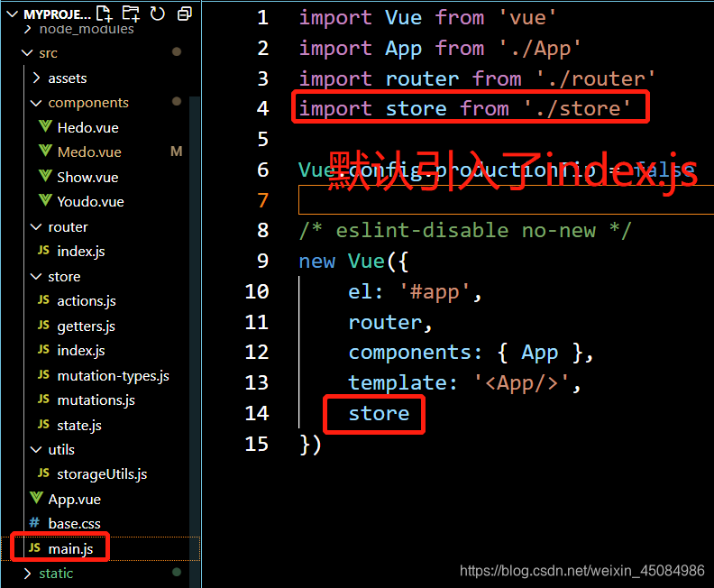Click the Vue icon of Hedo.vue

tap(45, 126)
